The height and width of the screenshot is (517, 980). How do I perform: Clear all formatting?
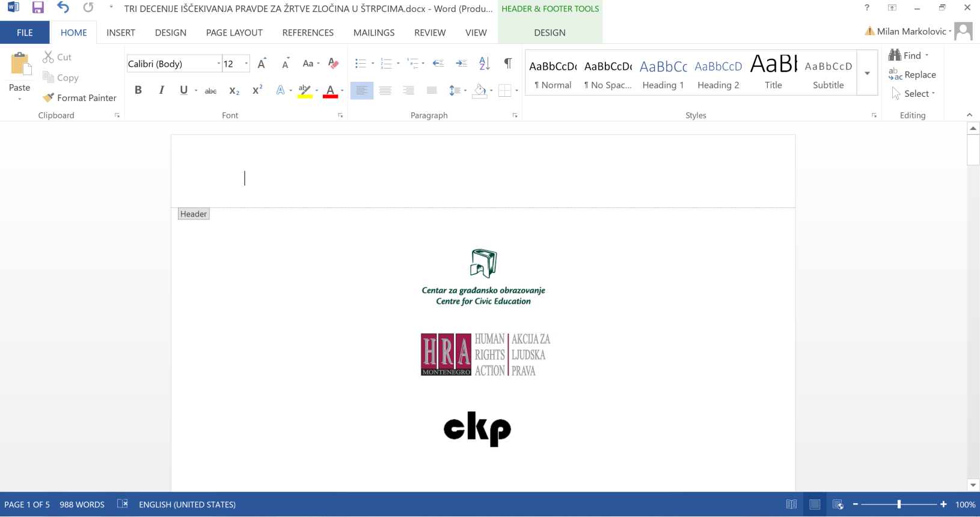coord(333,64)
